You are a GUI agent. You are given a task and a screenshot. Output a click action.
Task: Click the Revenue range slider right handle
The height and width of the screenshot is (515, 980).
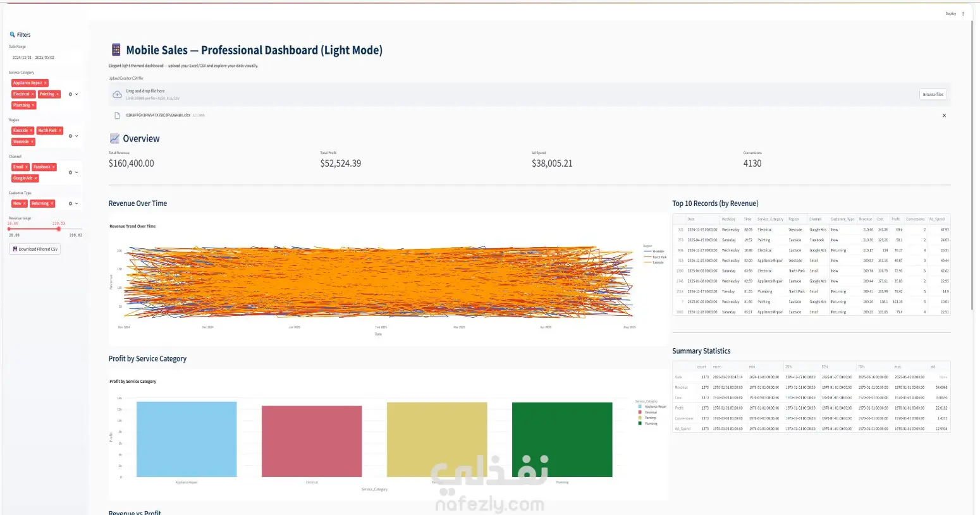pyautogui.click(x=59, y=229)
